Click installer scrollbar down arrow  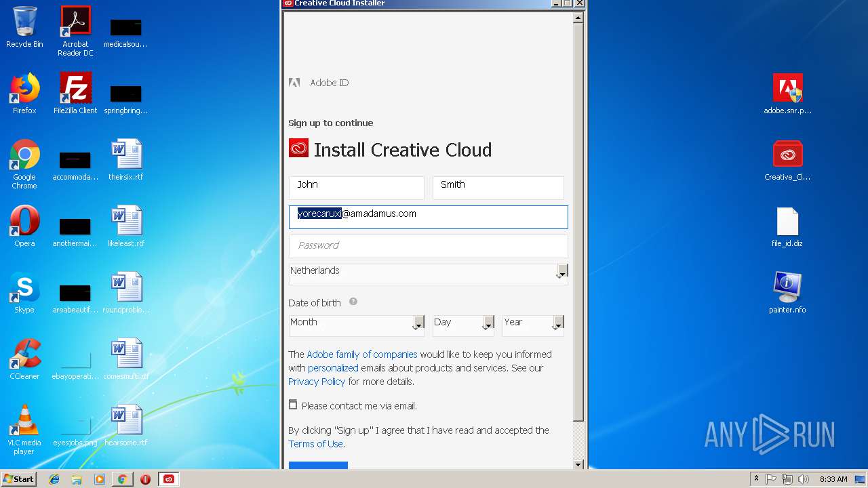[x=578, y=464]
